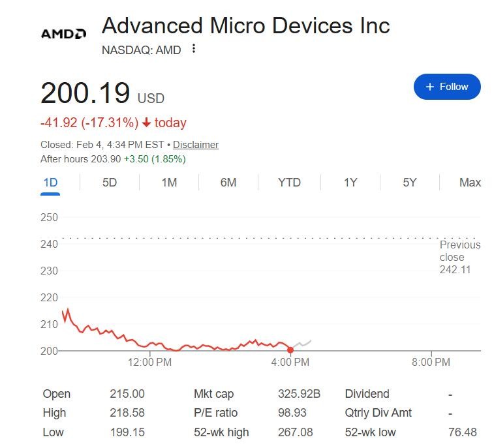This screenshot has height=448, width=494.
Task: Click the 200.19 USD price
Action: tap(85, 93)
